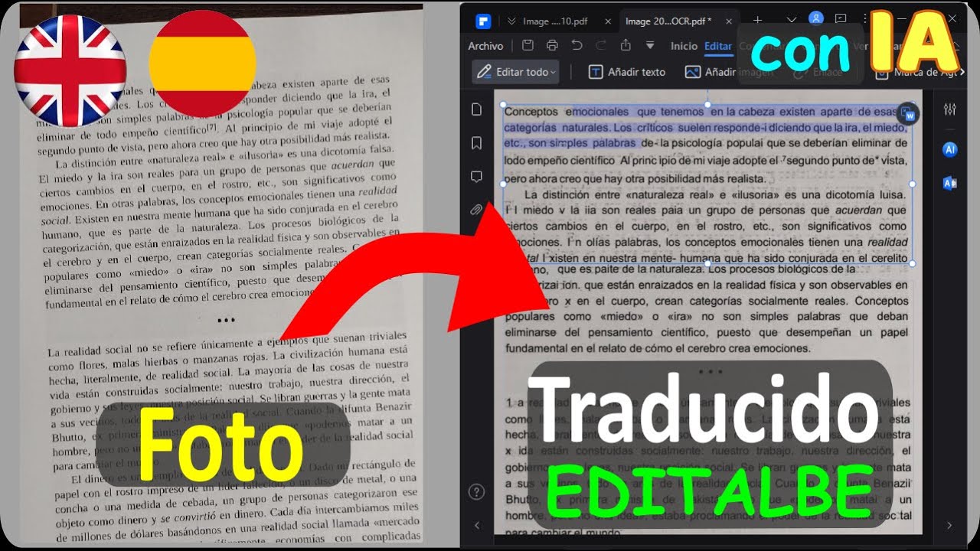This screenshot has width=980, height=551.
Task: Click the AI translate icon in the right sidebar
Action: pyautogui.click(x=950, y=183)
